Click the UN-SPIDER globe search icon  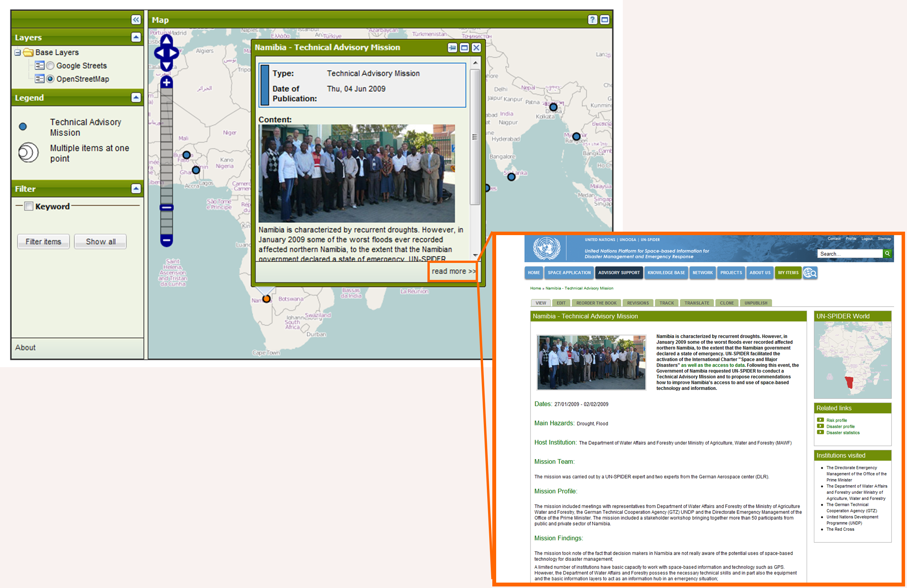tap(810, 273)
